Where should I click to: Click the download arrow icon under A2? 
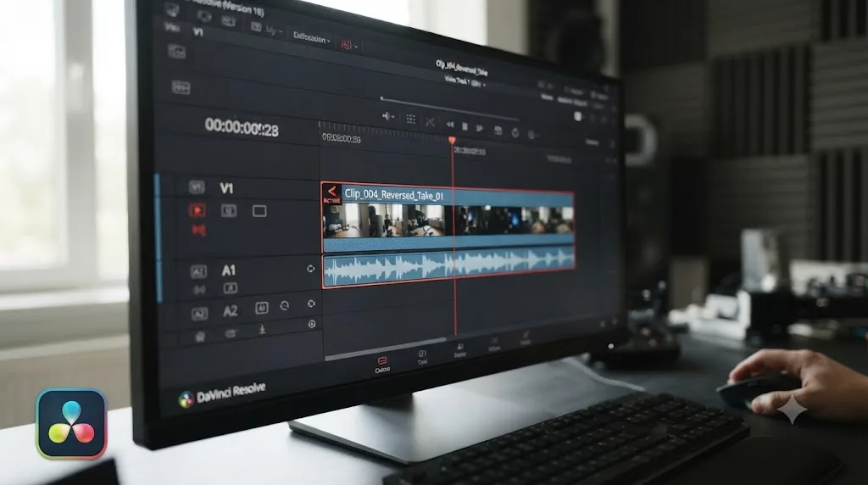[x=263, y=330]
